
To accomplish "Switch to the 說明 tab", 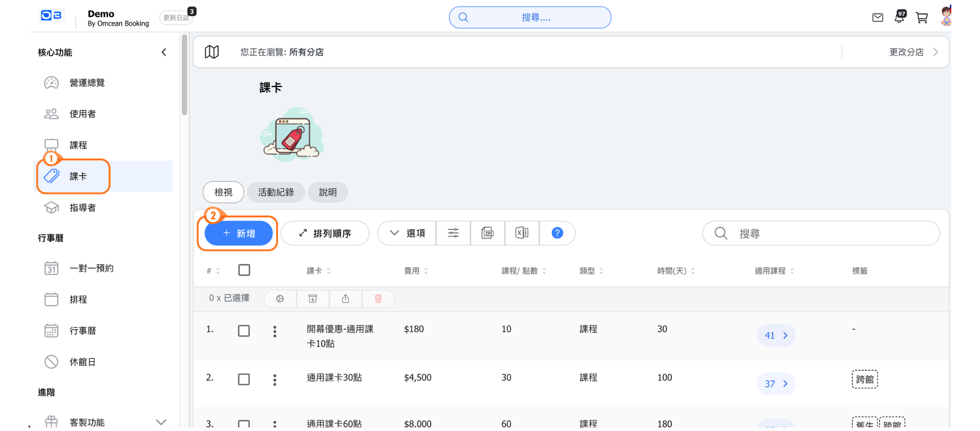I will tap(328, 193).
